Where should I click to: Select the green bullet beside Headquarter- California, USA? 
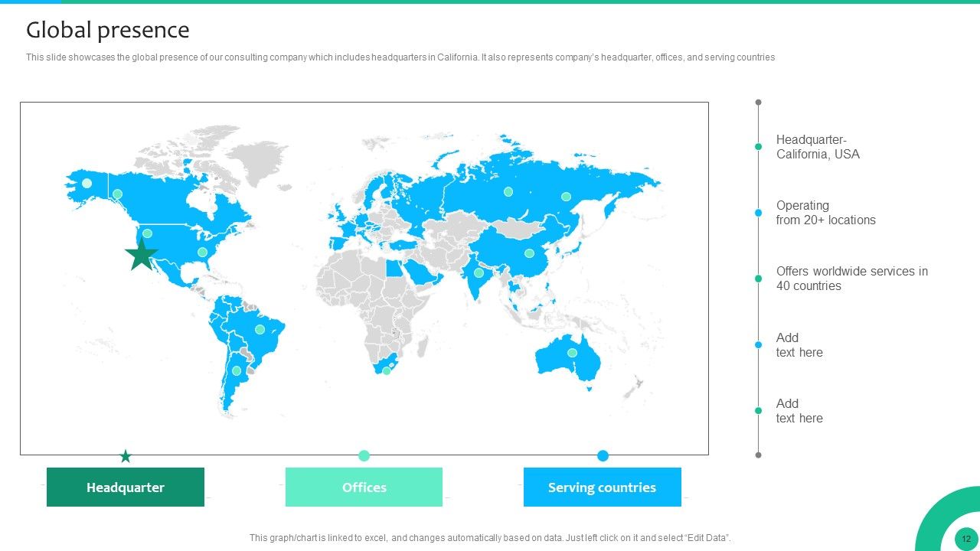(758, 146)
